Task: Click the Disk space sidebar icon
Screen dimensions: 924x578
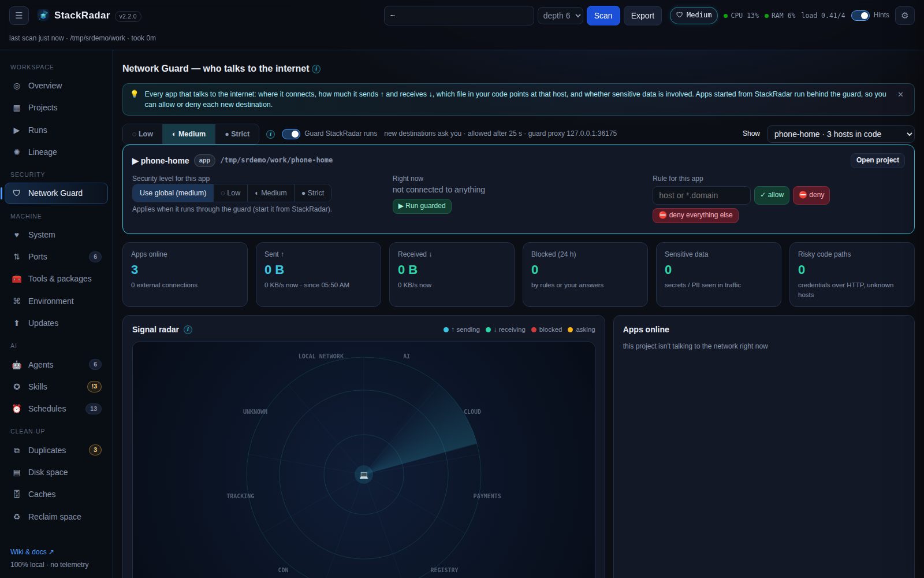Action: (x=17, y=472)
